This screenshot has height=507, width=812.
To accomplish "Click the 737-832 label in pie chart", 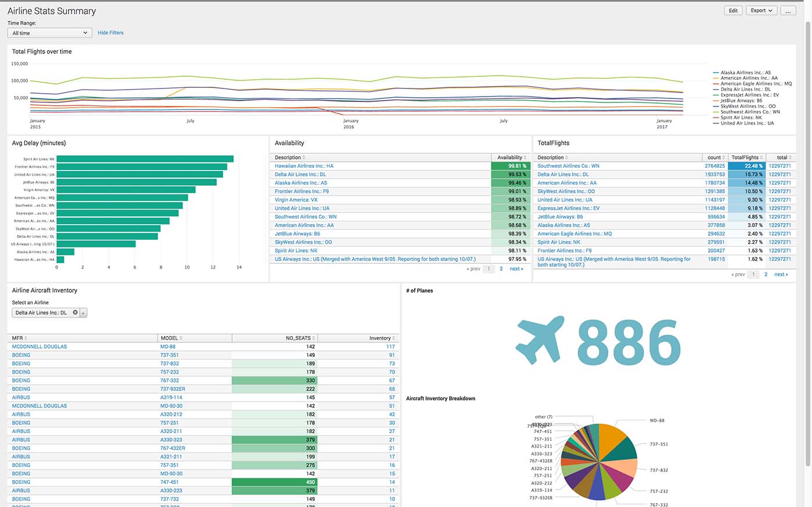I will tap(658, 470).
